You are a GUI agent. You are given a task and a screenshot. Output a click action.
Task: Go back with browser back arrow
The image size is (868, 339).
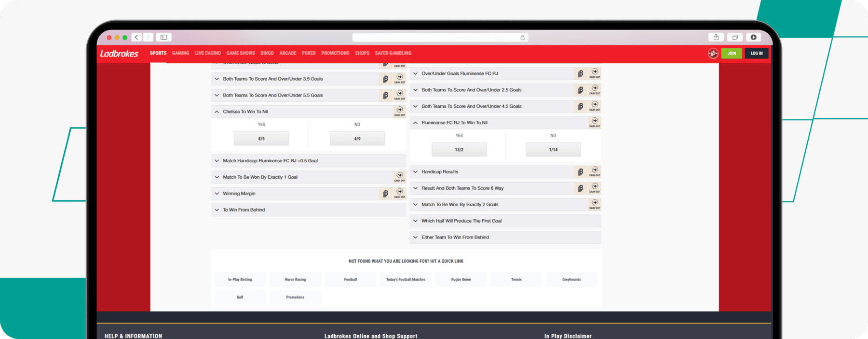(x=136, y=37)
